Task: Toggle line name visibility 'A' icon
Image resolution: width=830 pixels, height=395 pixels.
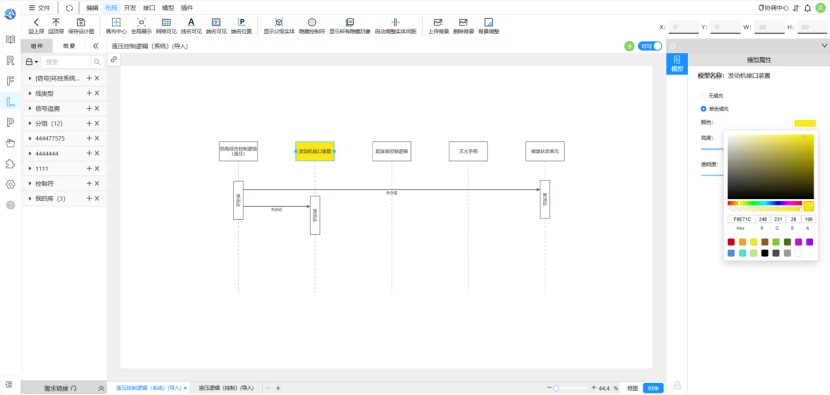Action: point(191,22)
